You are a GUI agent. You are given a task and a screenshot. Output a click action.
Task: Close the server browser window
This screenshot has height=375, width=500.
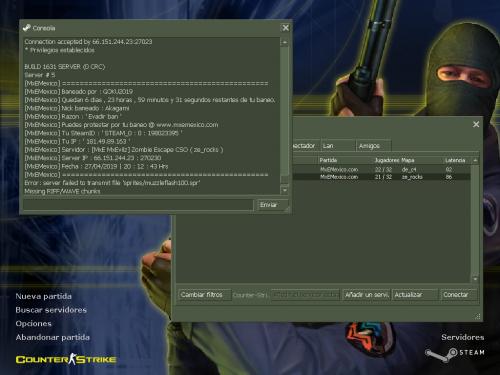click(476, 124)
